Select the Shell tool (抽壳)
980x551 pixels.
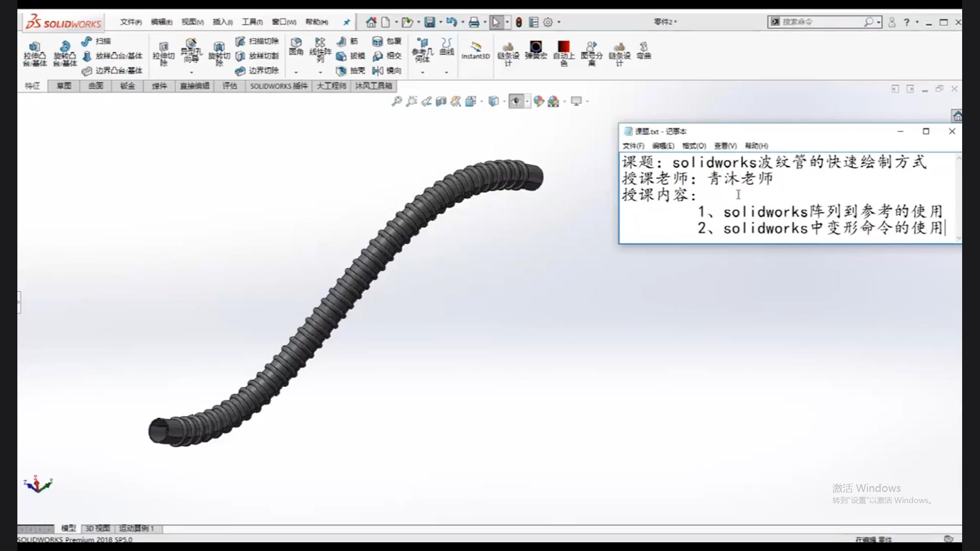click(351, 70)
